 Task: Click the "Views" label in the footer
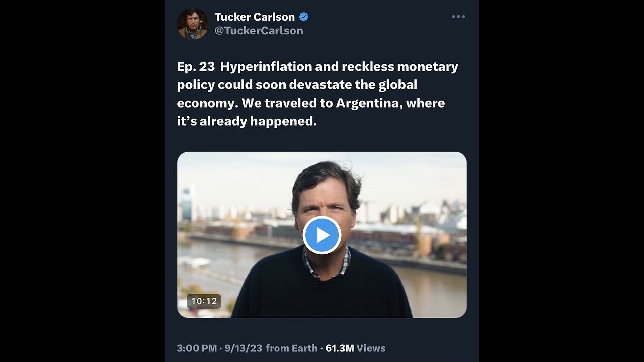371,348
